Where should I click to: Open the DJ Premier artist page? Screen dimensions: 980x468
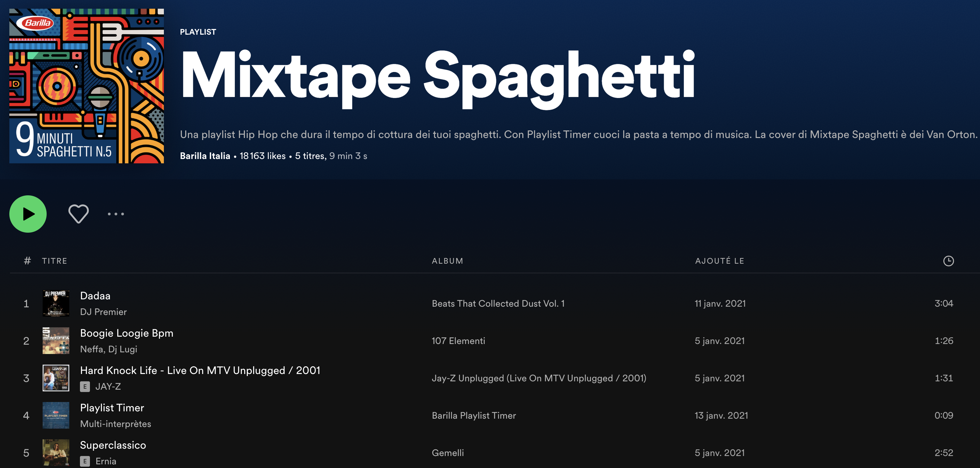[x=103, y=312]
